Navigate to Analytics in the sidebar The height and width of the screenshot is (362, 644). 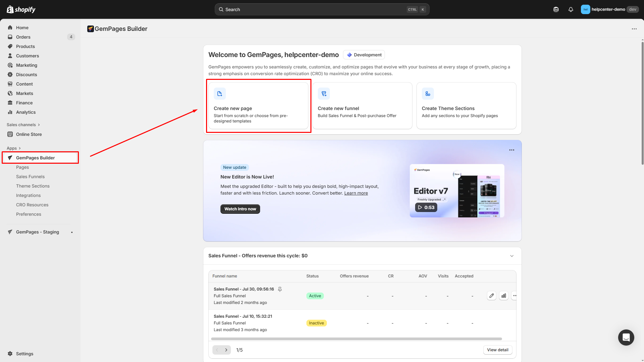[x=26, y=112]
